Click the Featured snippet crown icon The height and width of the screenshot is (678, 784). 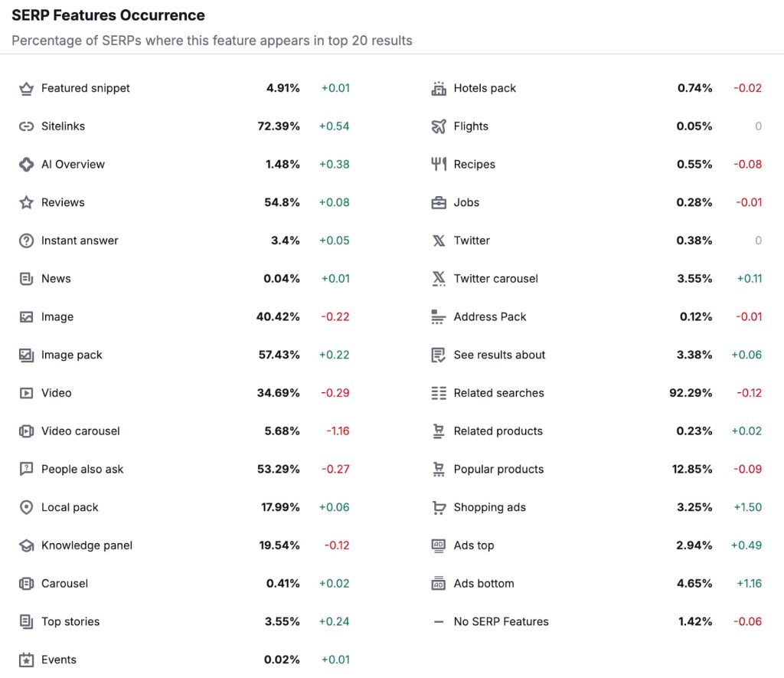26,88
